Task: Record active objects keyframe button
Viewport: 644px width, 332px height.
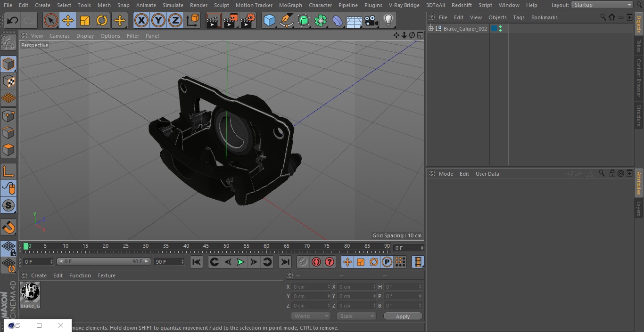Action: coord(303,262)
